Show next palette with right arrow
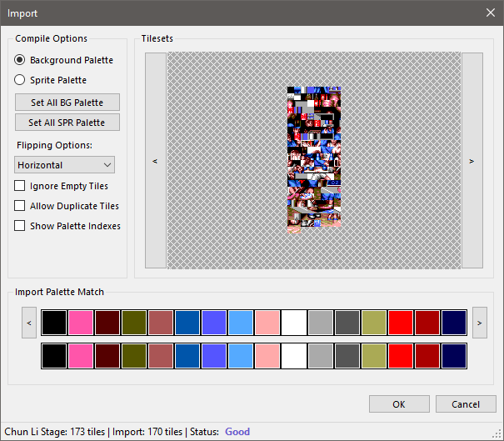This screenshot has height=441, width=504. click(x=480, y=323)
